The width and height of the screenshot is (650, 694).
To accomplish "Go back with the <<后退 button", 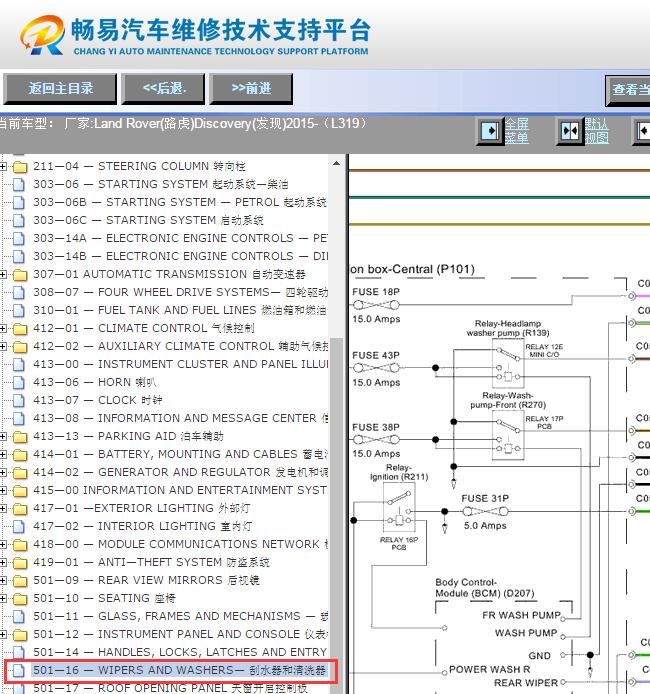I will tap(163, 89).
